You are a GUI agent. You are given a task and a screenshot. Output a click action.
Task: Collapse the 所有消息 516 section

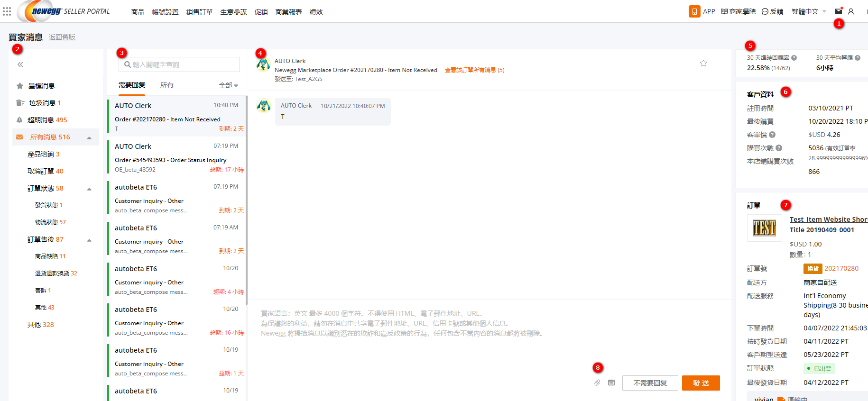tap(89, 138)
